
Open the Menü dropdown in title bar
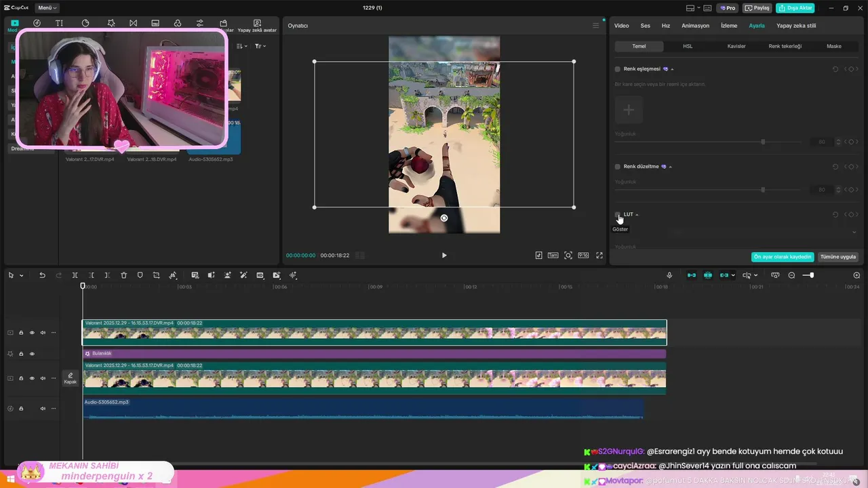coord(47,8)
